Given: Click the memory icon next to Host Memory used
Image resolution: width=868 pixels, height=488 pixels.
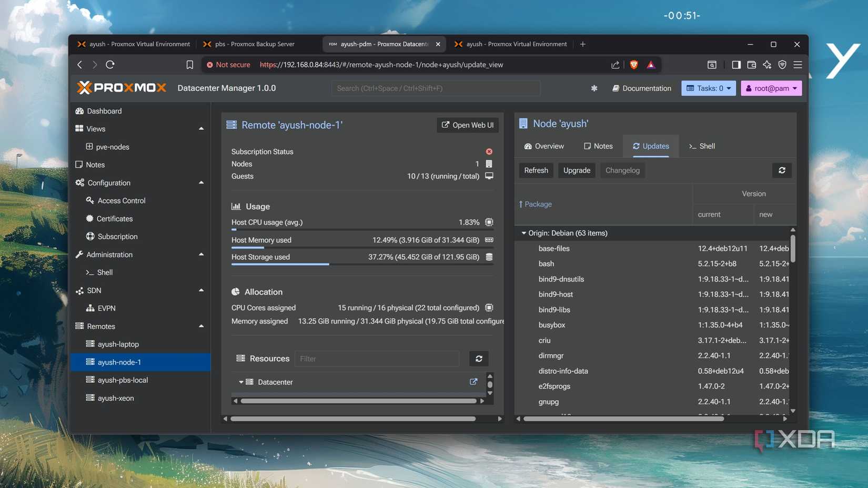Looking at the screenshot, I should click(489, 240).
